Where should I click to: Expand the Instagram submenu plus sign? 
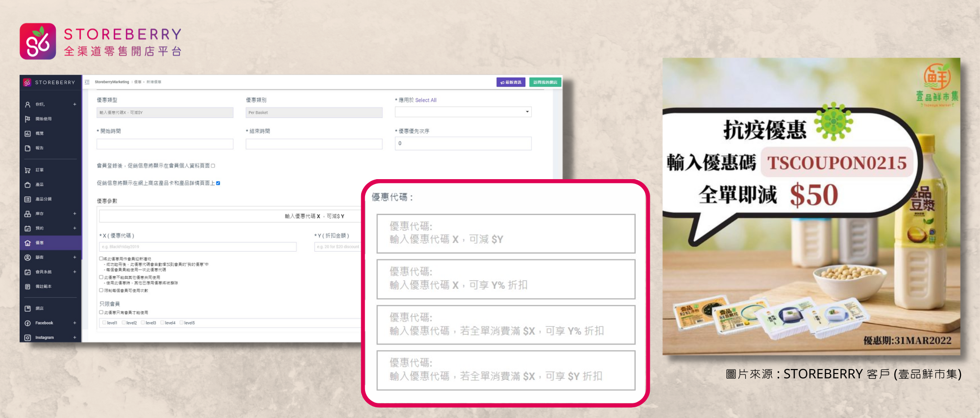tap(75, 338)
